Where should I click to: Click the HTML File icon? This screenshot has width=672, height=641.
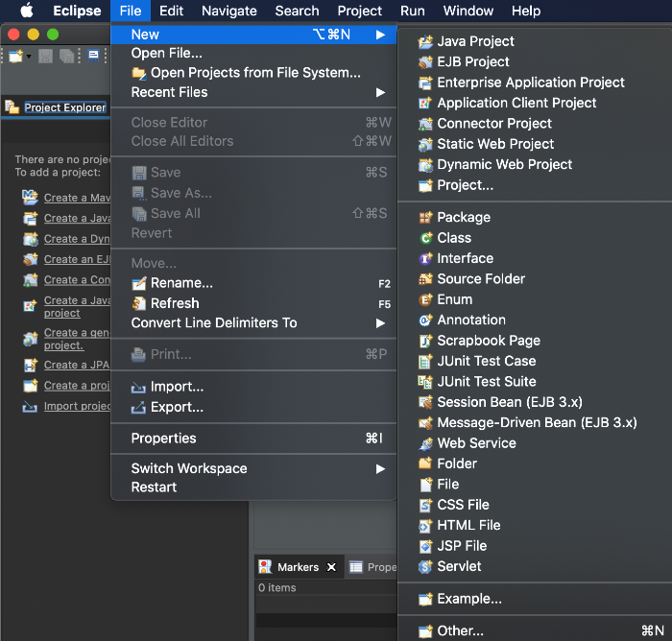point(425,526)
